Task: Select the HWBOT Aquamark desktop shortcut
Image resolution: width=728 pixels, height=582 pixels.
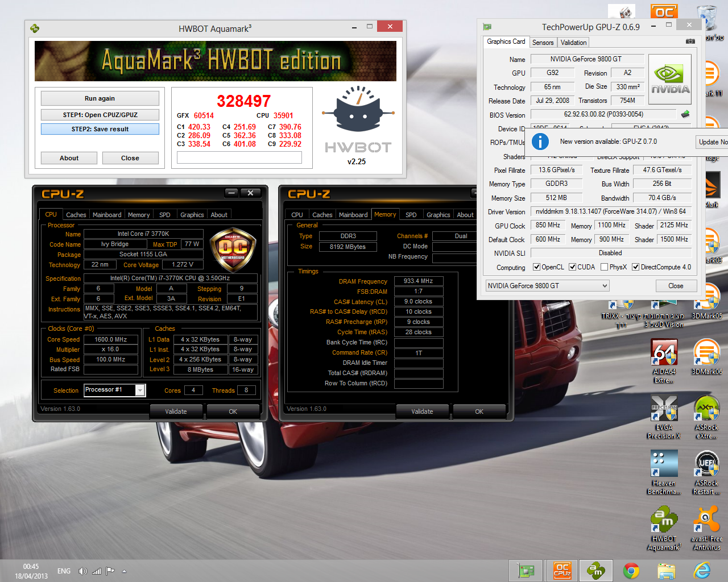Action: click(x=664, y=529)
